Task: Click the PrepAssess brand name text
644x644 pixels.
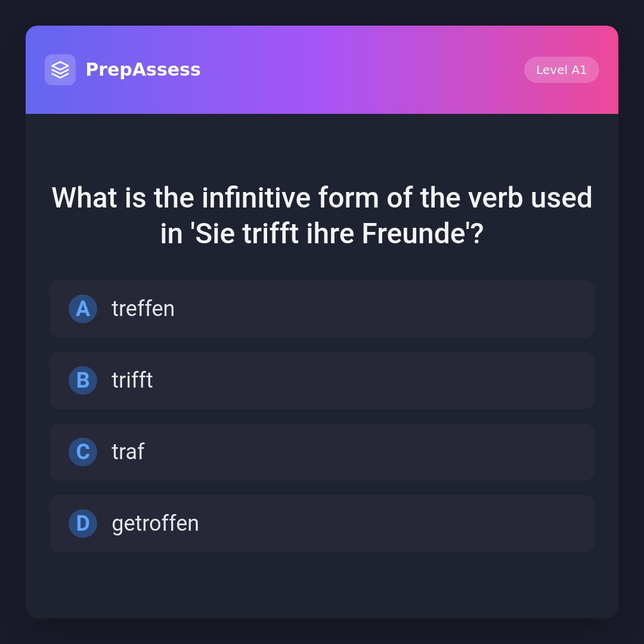Action: click(143, 70)
